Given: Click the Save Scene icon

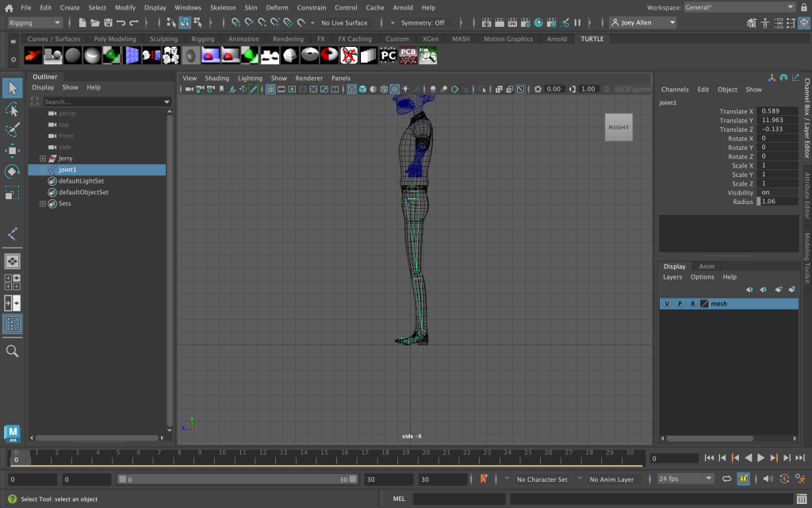Looking at the screenshot, I should (x=108, y=23).
